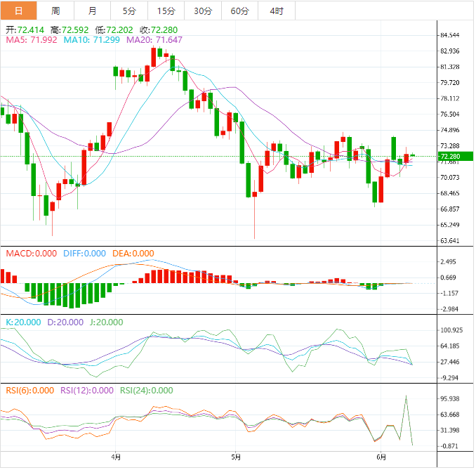Open the 60分 timeframe tab
This screenshot has width=476, height=470.
tap(239, 11)
